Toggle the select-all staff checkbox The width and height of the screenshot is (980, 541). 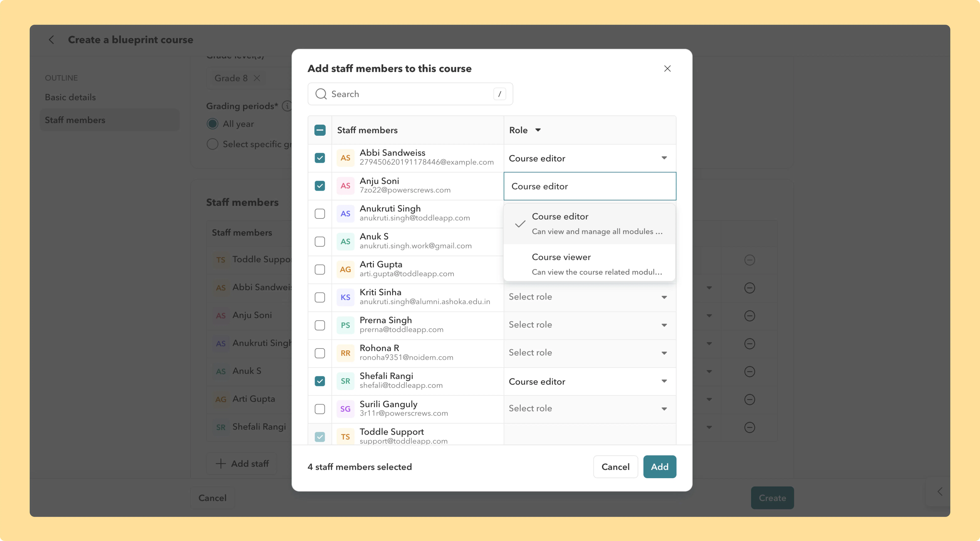pyautogui.click(x=320, y=130)
